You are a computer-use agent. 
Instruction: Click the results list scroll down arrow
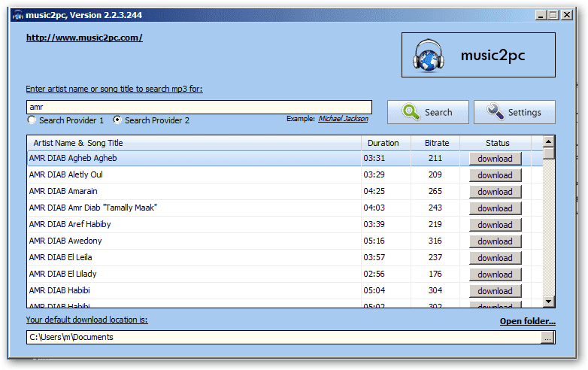coord(548,301)
